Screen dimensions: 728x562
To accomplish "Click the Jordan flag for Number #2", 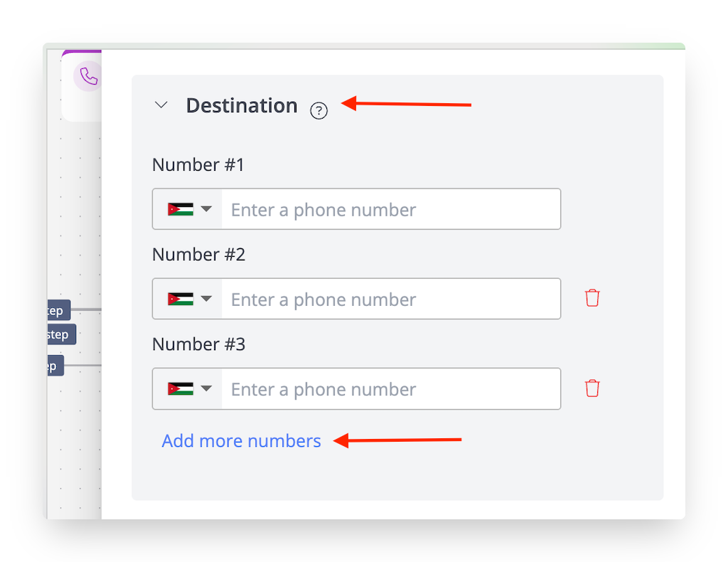I will point(180,299).
